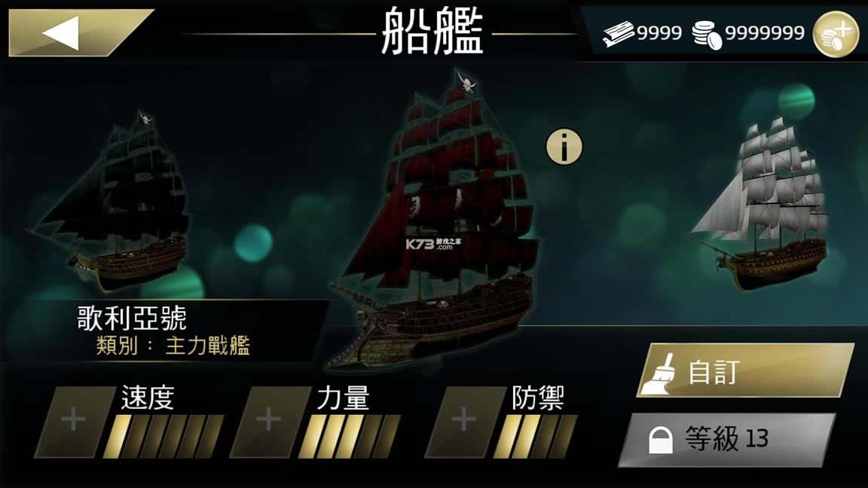This screenshot has width=868, height=488.
Task: Tap the 類別 主力戰艦 class label
Action: [x=173, y=346]
